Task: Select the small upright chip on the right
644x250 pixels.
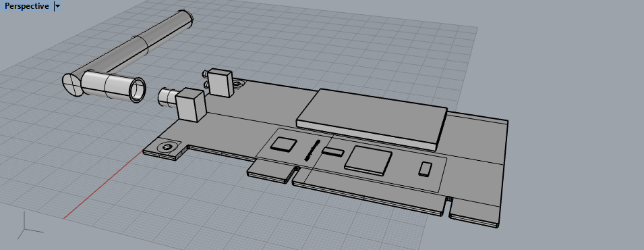Action: (x=425, y=169)
